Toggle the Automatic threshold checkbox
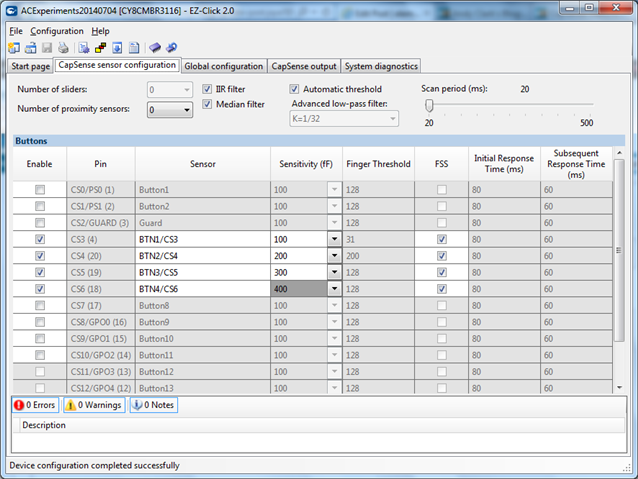638x479 pixels. tap(294, 89)
